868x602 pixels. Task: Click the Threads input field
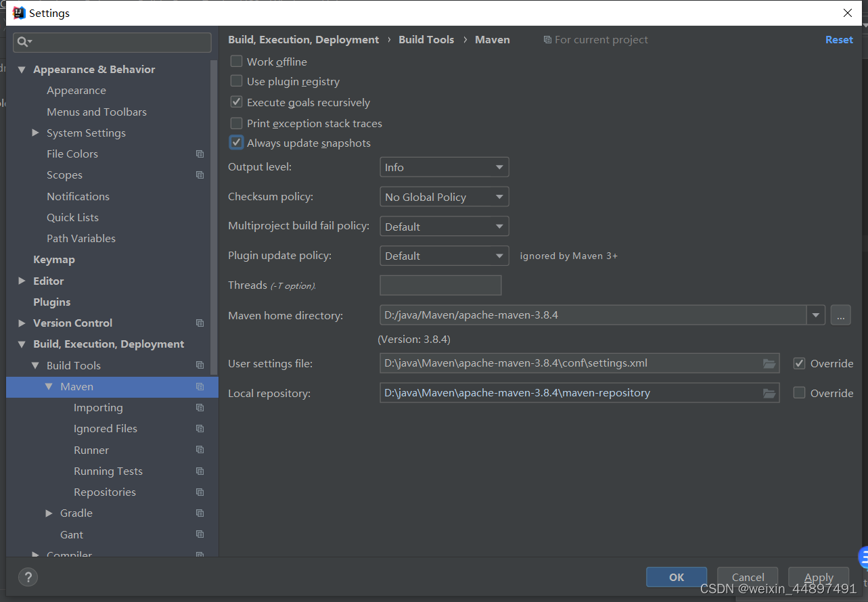[x=440, y=285]
